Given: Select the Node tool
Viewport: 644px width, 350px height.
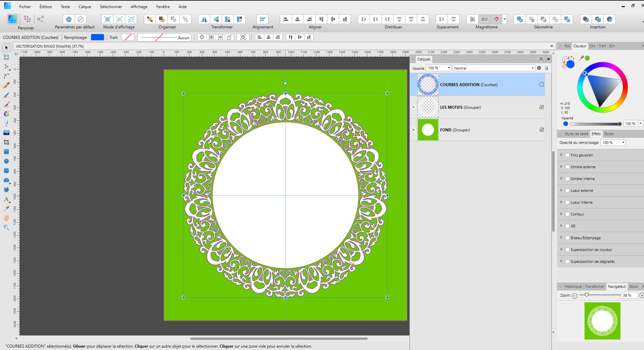Looking at the screenshot, I should (x=6, y=67).
